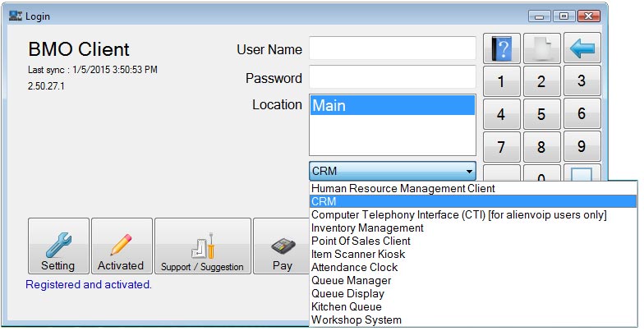Tap keypad digit 2
The width and height of the screenshot is (644, 331).
[542, 80]
